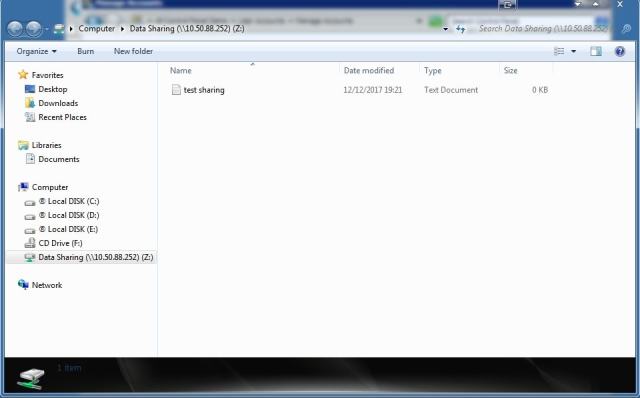
Task: Click the Network icon
Action: pyautogui.click(x=23, y=285)
